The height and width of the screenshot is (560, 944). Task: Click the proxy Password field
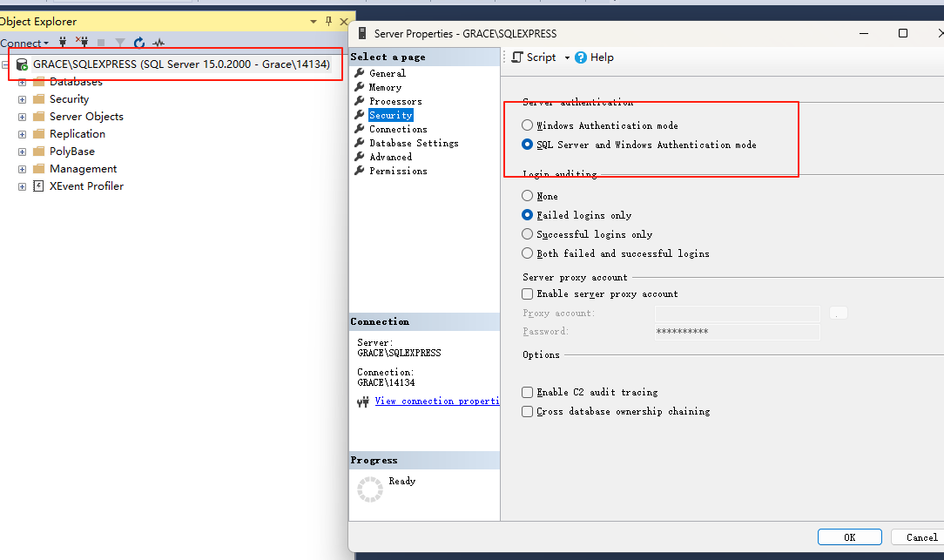[737, 332]
